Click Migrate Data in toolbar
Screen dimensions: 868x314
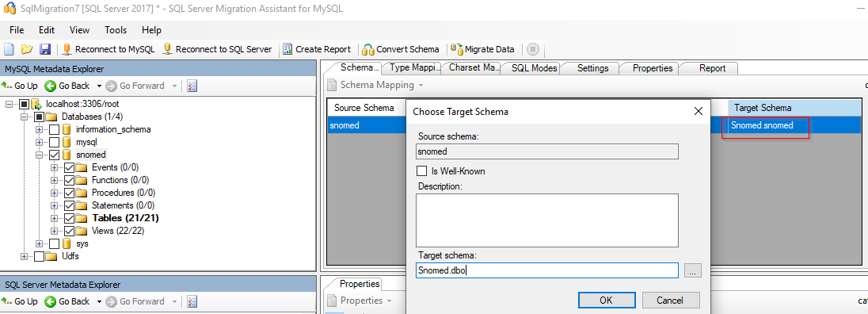click(483, 49)
